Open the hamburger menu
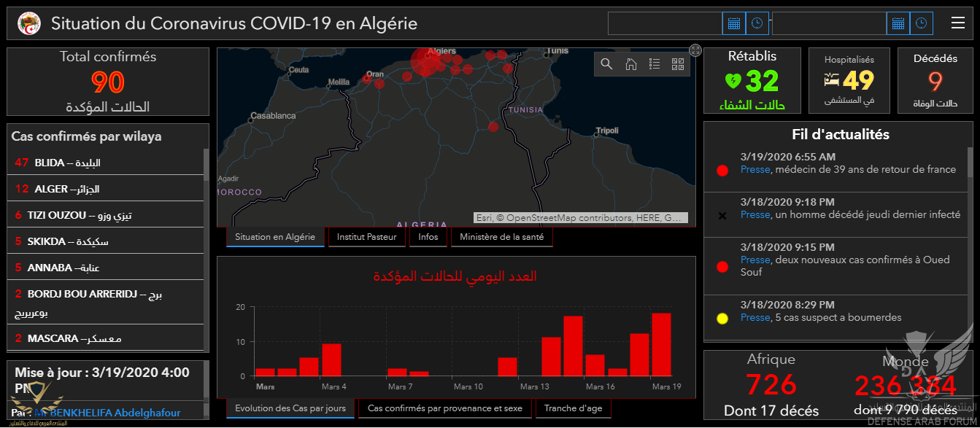Image resolution: width=980 pixels, height=428 pixels. (x=958, y=23)
